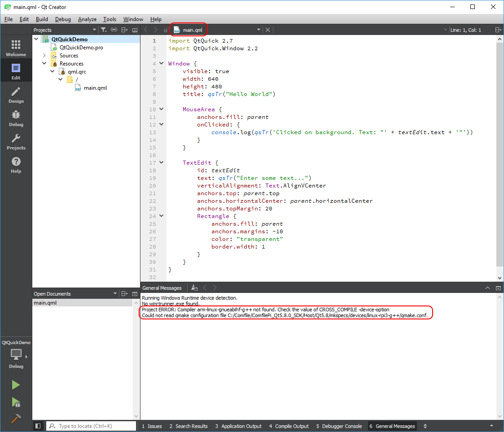Screen dimensions: 504x432
Task: Open the Issues output pane
Action: coord(152,426)
